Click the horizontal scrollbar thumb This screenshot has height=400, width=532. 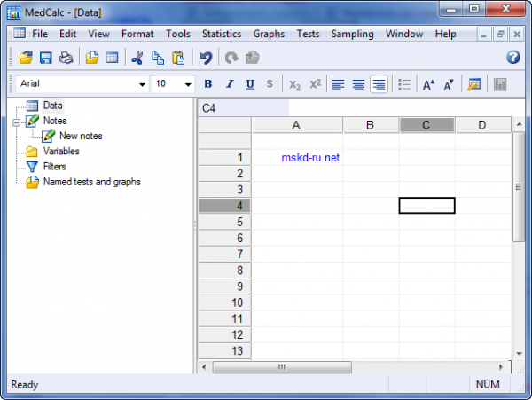coord(282,367)
